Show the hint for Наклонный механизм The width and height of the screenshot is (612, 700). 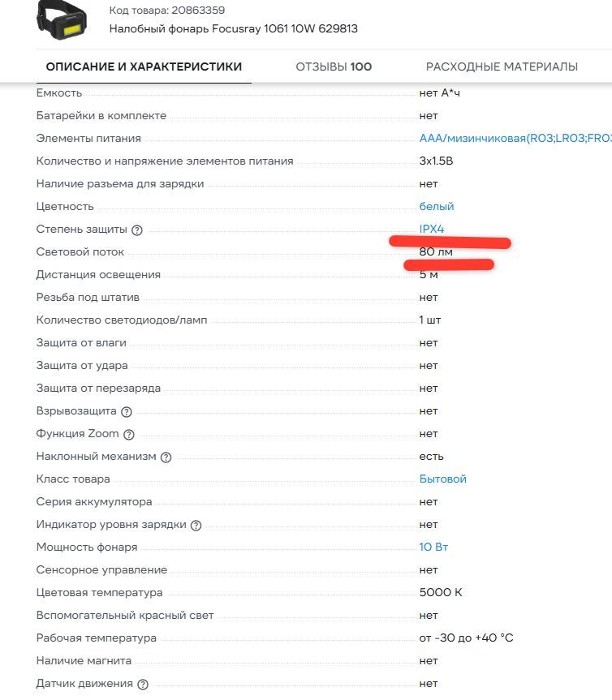point(166,457)
